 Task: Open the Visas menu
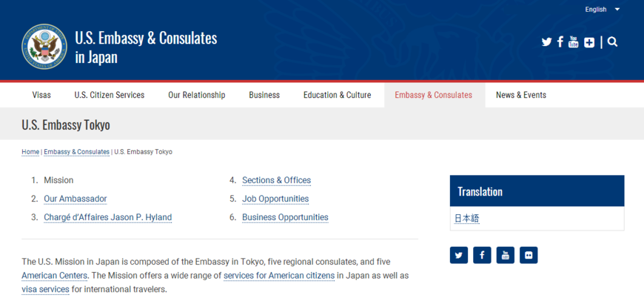41,95
